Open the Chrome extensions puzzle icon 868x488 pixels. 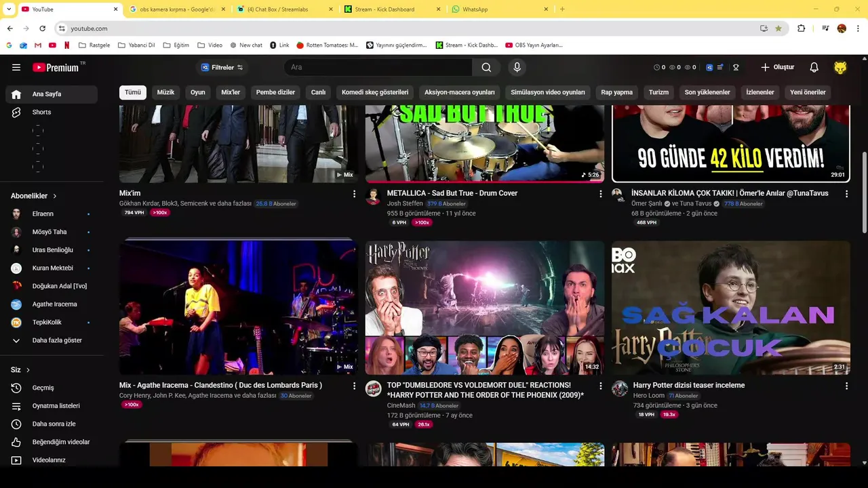(x=801, y=28)
